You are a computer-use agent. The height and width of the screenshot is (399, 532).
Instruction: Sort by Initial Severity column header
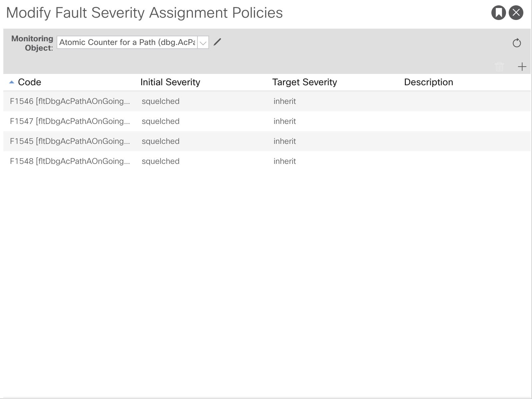click(x=170, y=82)
